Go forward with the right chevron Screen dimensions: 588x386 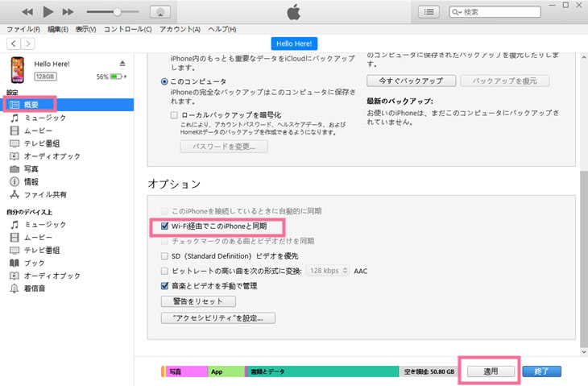tap(27, 44)
